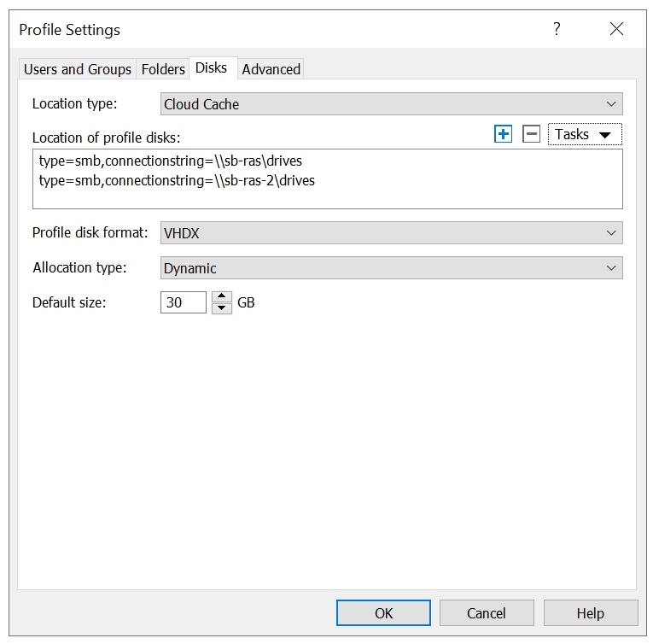
Task: Select the Disks tab
Action: pos(212,68)
